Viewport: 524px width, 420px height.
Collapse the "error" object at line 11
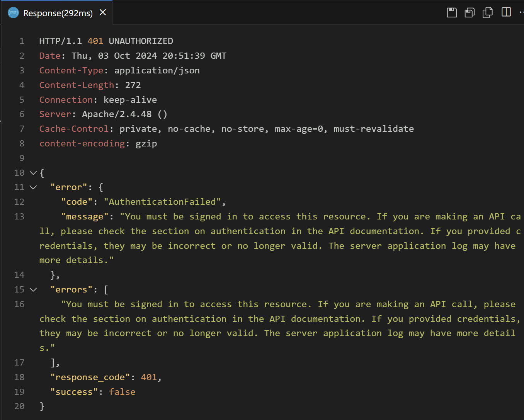pos(33,187)
